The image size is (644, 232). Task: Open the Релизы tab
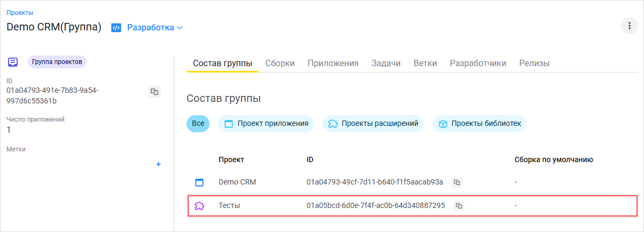[534, 63]
